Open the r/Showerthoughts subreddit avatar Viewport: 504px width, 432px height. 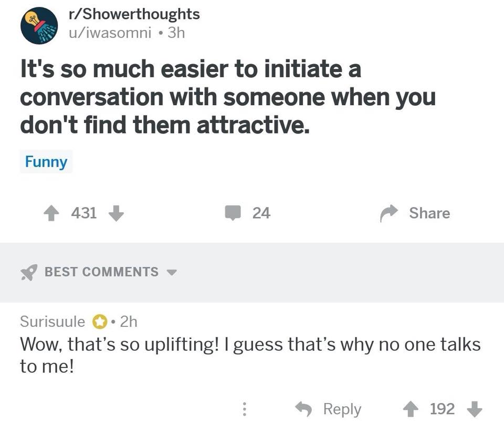pos(39,25)
